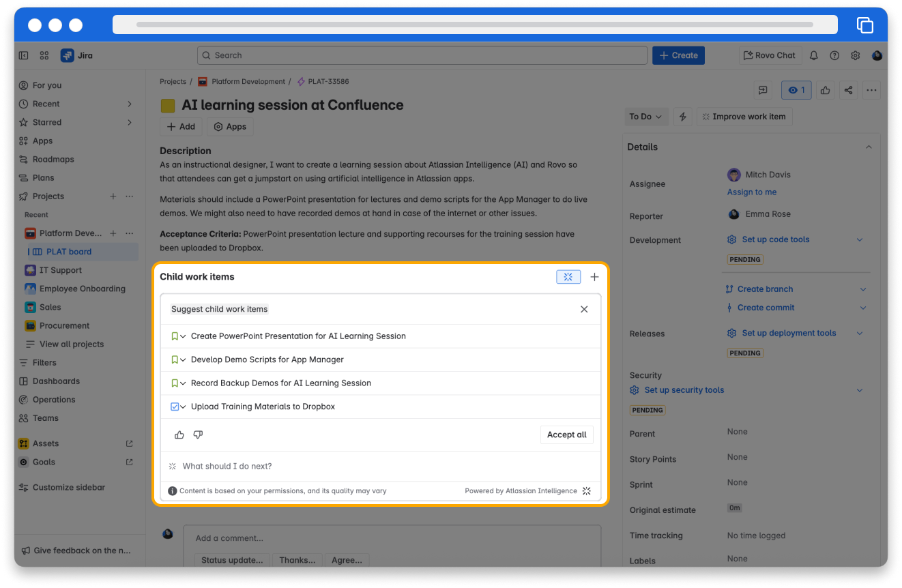Open the settings gear in the top bar

pyautogui.click(x=855, y=55)
